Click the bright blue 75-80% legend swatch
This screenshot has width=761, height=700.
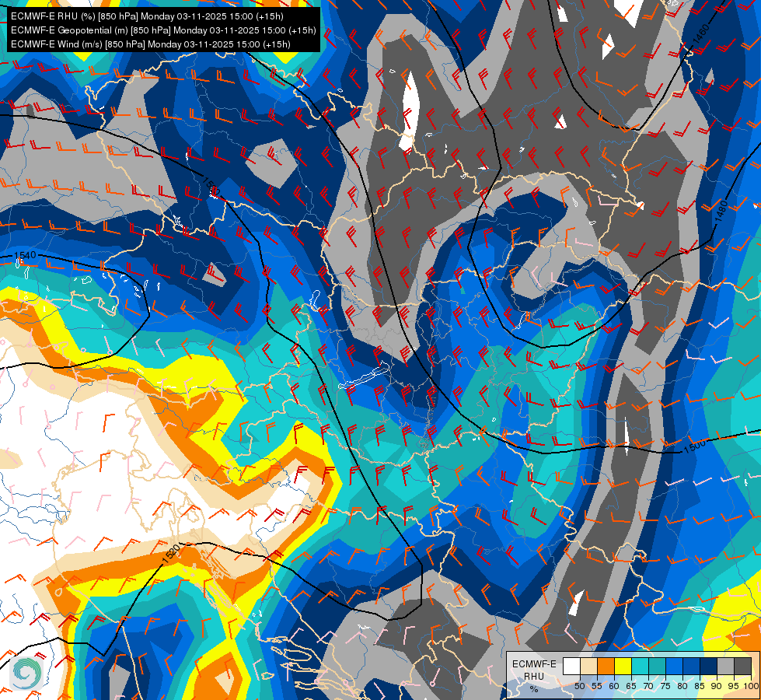coord(674,667)
